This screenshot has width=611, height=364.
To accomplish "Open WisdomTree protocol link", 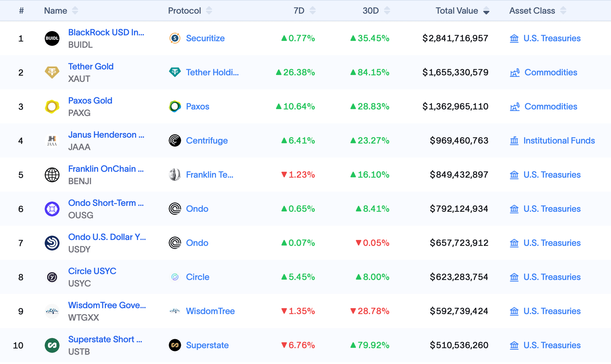I will click(210, 311).
